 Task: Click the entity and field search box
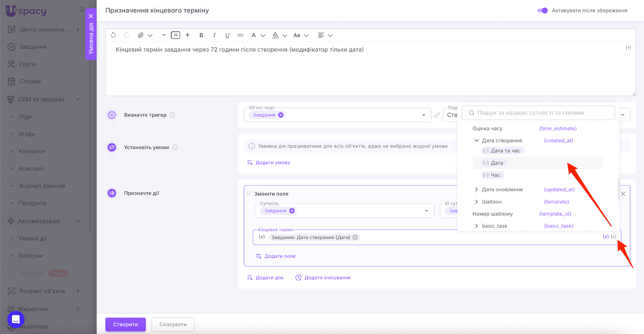538,113
